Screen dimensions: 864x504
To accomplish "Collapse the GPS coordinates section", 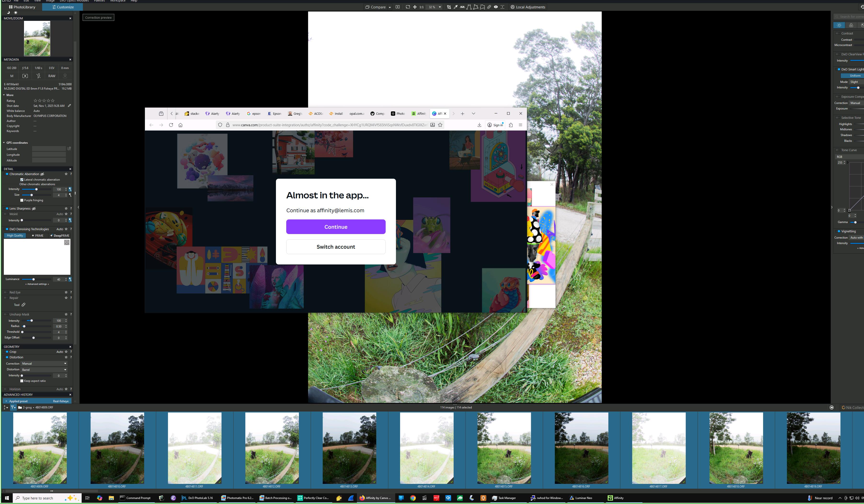I will point(4,143).
